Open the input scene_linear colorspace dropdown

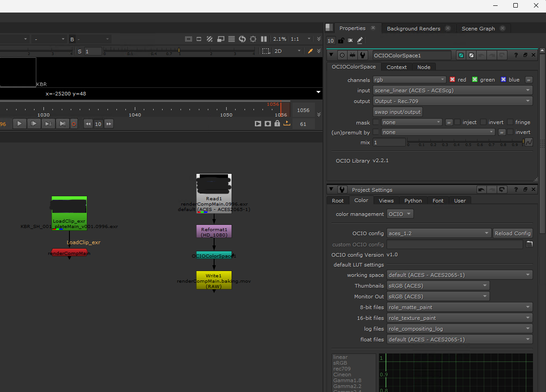tap(452, 90)
